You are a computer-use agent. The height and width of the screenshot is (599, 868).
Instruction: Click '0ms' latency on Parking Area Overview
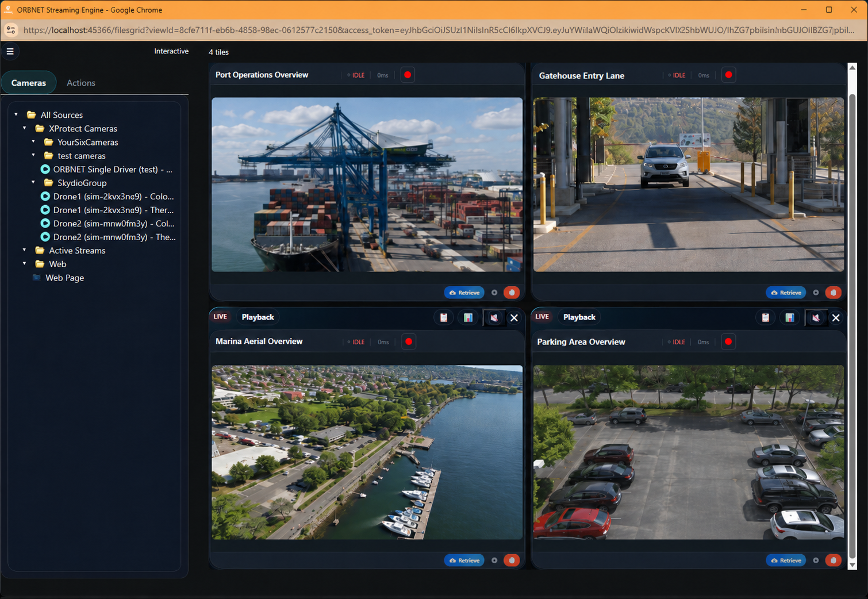click(x=704, y=342)
